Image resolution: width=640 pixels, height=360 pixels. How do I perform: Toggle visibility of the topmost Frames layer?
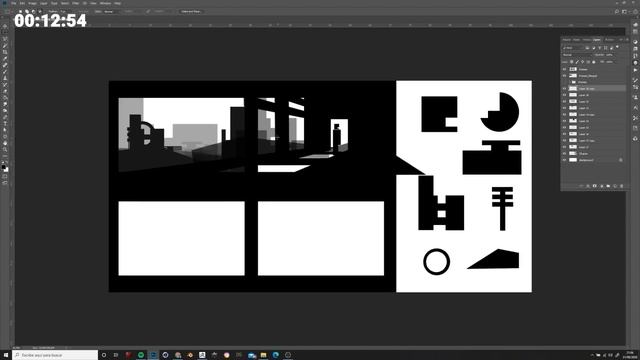[564, 69]
